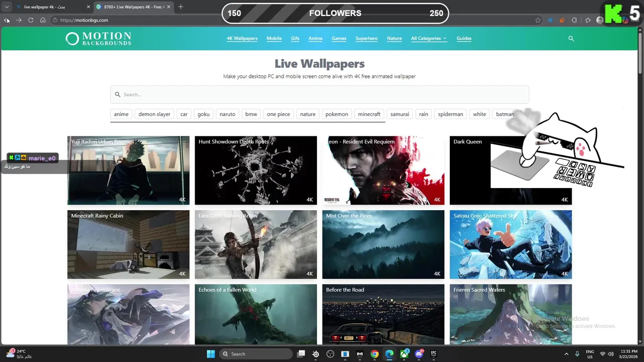Open the Mobile menu item
644x362 pixels.
[274, 38]
